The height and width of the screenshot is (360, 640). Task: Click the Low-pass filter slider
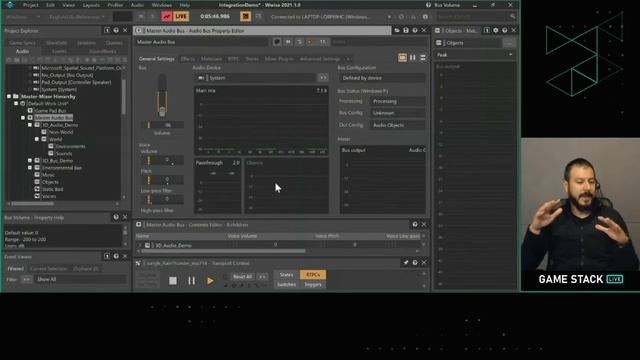tap(162, 199)
